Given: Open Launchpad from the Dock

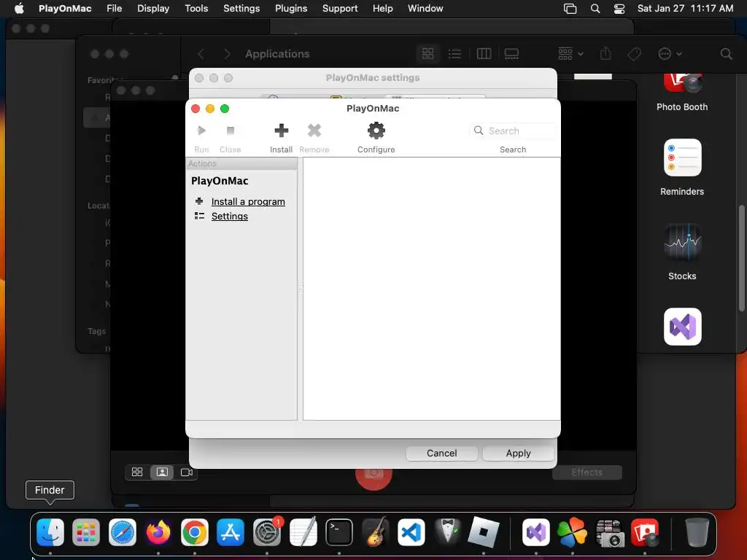Looking at the screenshot, I should pyautogui.click(x=86, y=532).
